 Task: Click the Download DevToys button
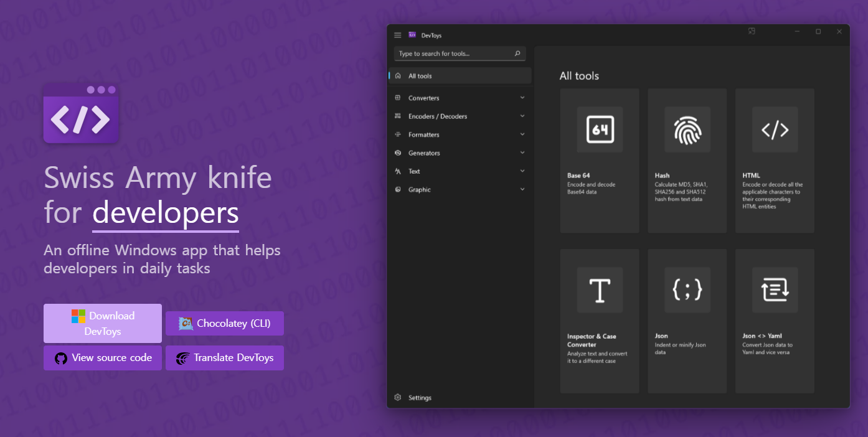103,323
